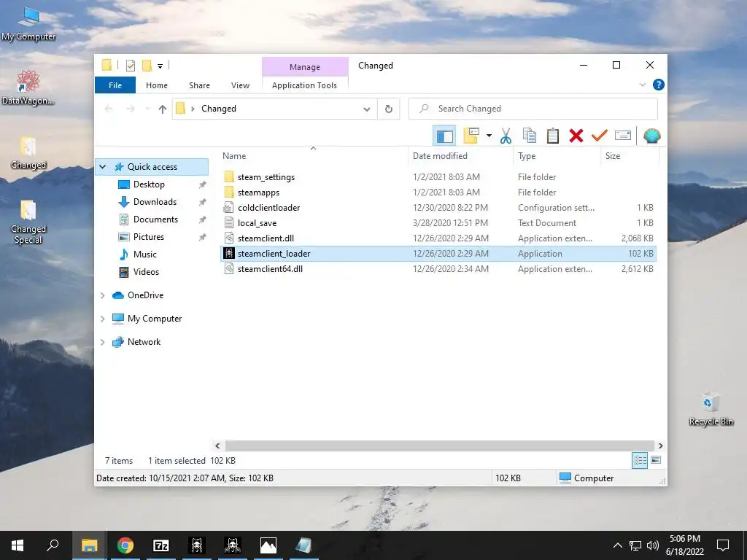The image size is (747, 560).
Task: Select Documents in navigation pane
Action: [155, 219]
